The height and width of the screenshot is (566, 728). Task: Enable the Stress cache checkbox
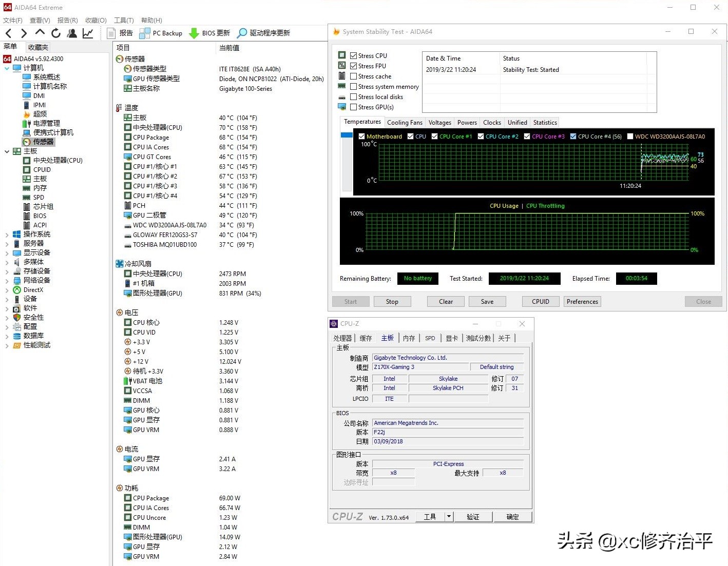pos(354,76)
